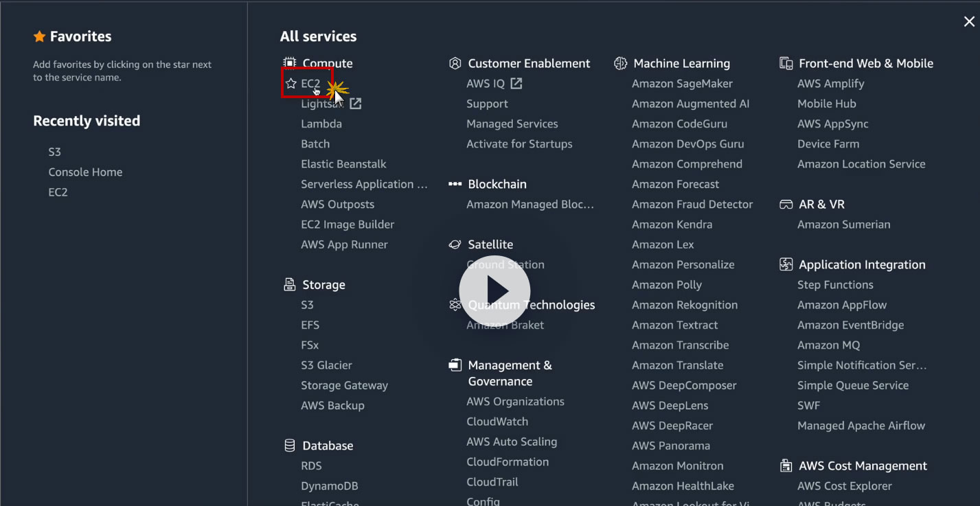Open the Lambda service

321,124
